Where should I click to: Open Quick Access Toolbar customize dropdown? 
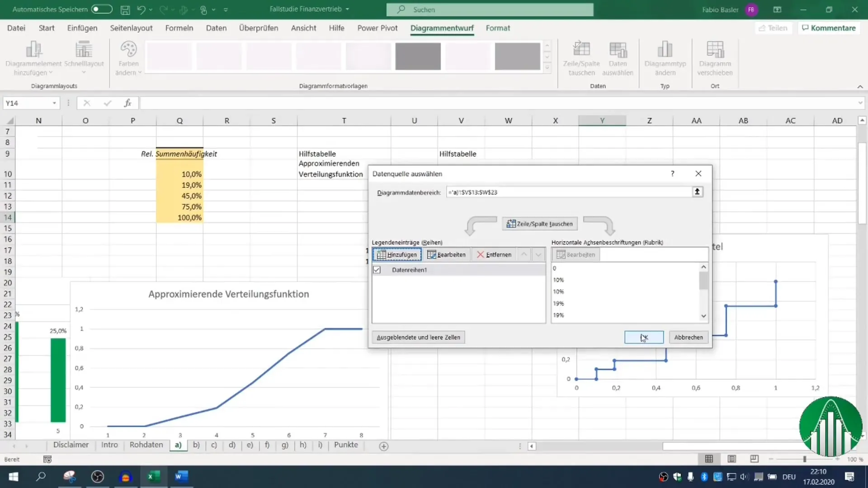[226, 9]
